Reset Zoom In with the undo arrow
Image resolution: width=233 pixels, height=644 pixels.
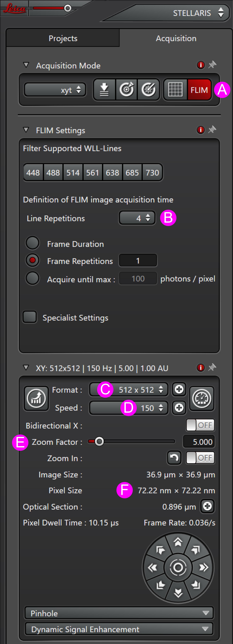click(x=174, y=458)
